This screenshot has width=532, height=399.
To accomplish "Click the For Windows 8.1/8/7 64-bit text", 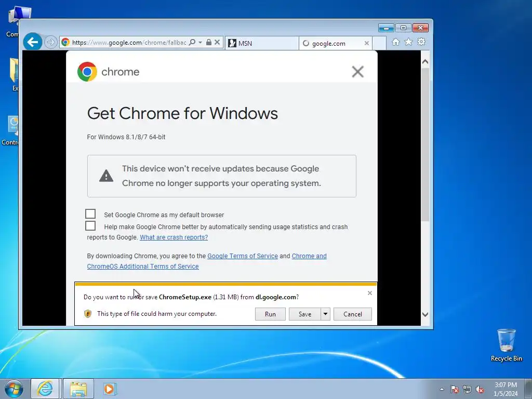I will point(126,137).
